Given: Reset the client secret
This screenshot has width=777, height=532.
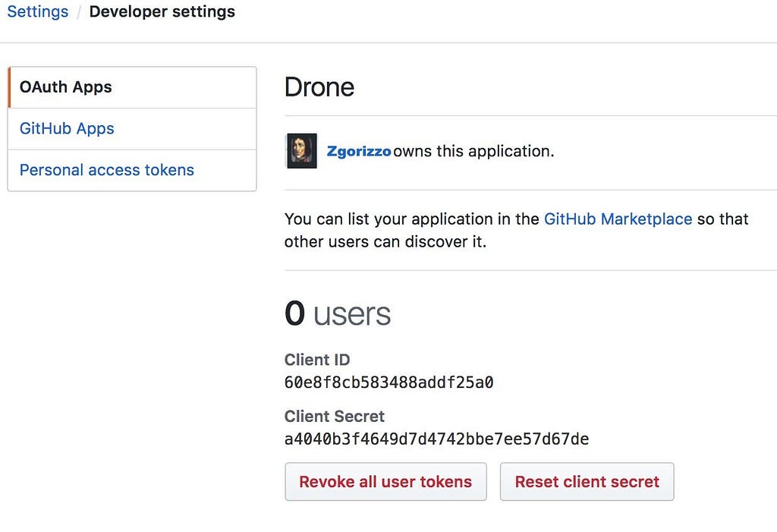Looking at the screenshot, I should pyautogui.click(x=587, y=482).
